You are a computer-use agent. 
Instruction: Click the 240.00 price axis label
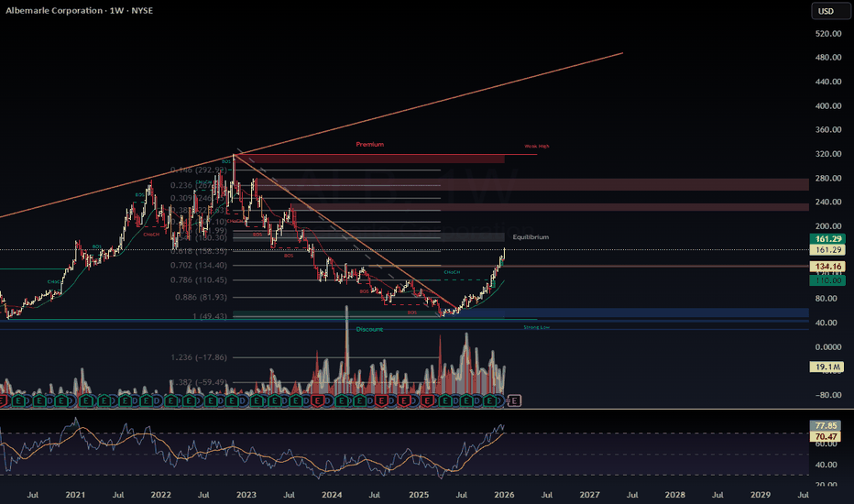pos(828,203)
